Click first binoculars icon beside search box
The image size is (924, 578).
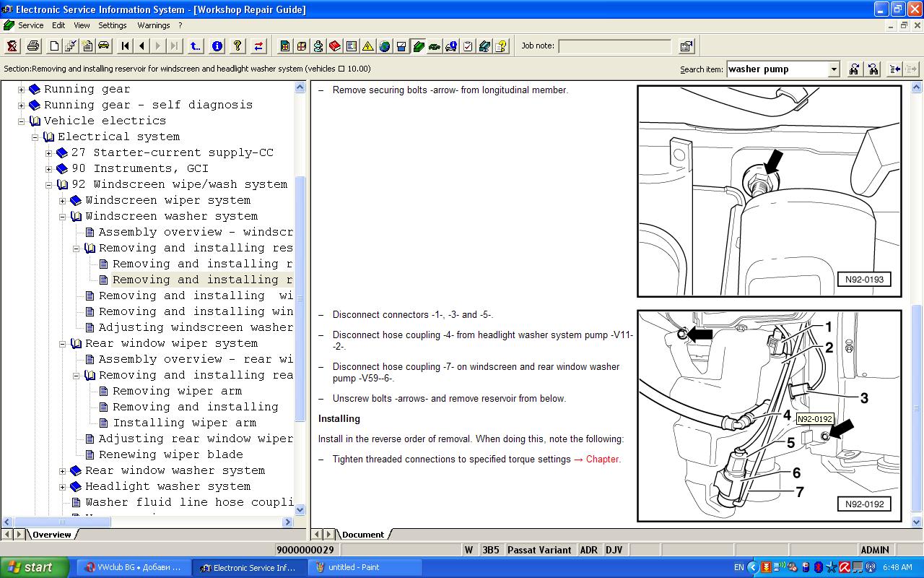coord(855,69)
